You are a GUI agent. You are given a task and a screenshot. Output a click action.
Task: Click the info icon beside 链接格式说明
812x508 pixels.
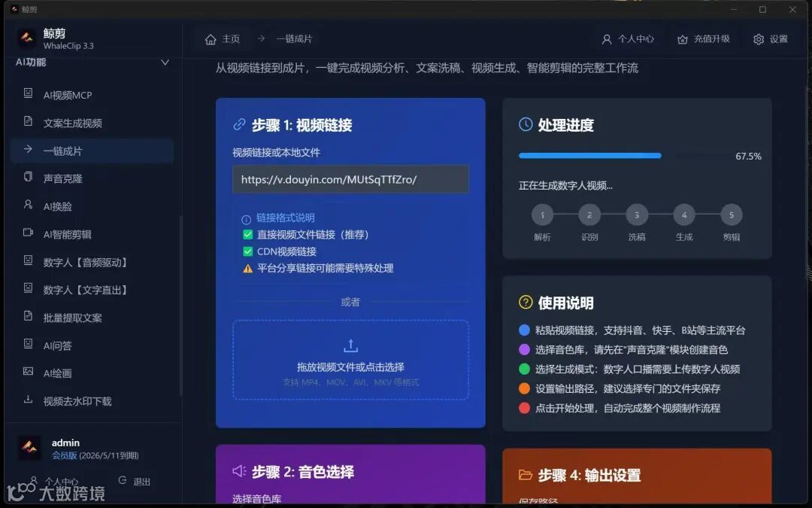[247, 219]
